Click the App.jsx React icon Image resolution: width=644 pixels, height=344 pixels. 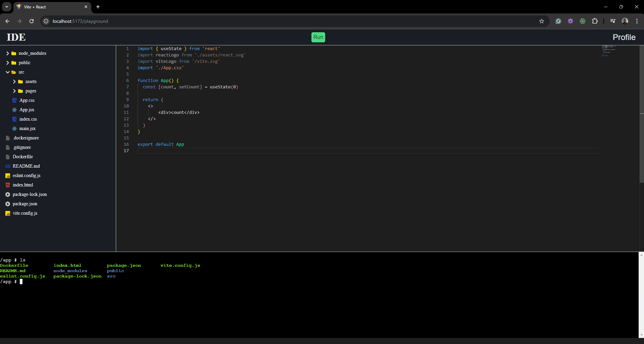[14, 110]
